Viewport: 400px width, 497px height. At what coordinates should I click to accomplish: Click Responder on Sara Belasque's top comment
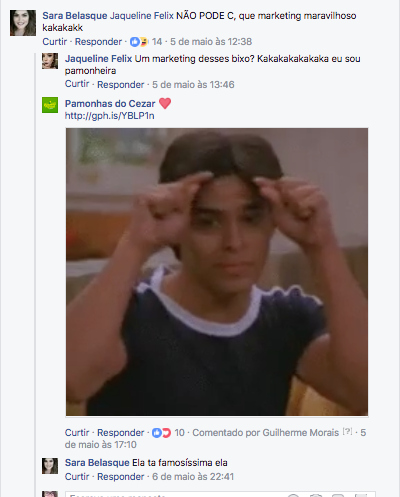point(98,42)
